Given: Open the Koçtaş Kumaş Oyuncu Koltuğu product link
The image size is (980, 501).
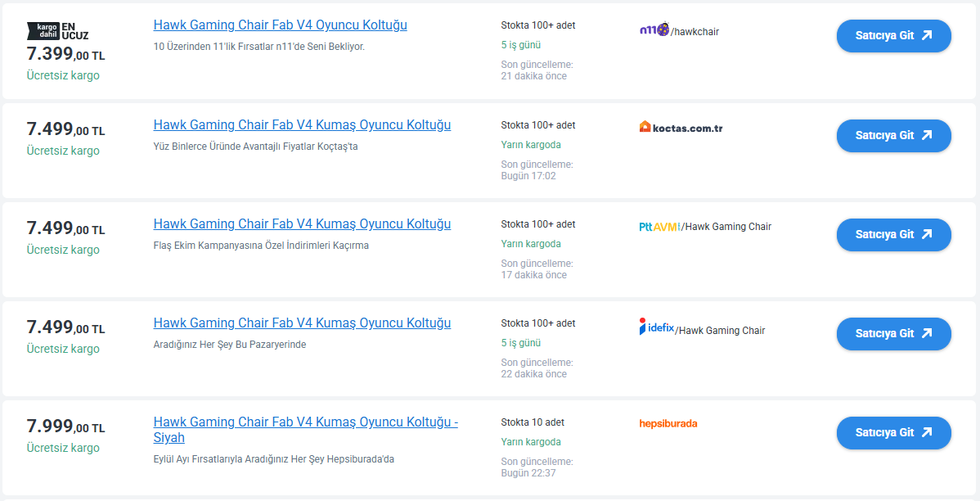Looking at the screenshot, I should pyautogui.click(x=302, y=125).
